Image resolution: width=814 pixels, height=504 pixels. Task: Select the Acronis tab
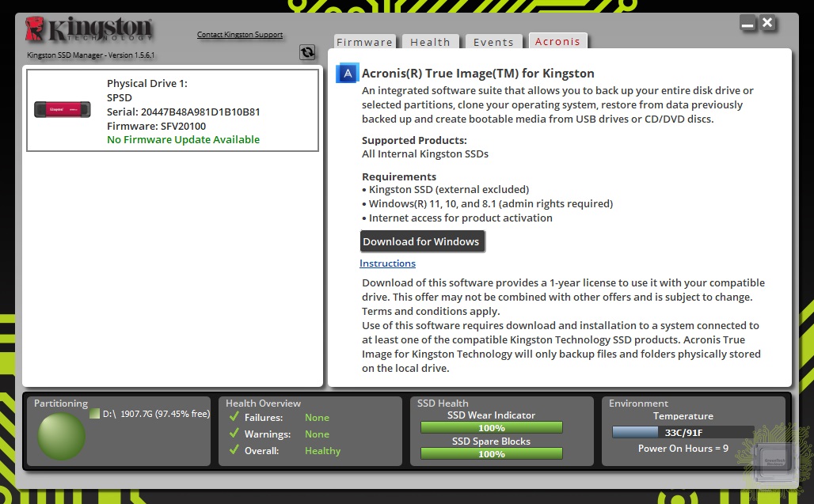tap(557, 42)
